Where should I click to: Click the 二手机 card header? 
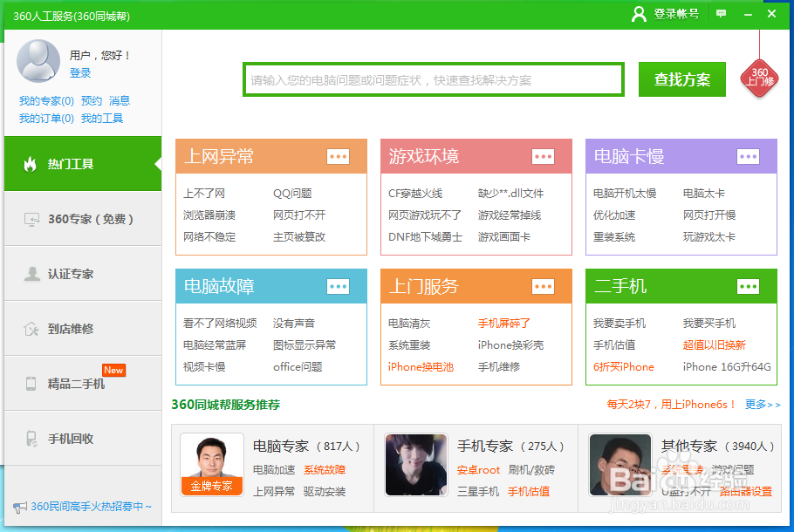tap(681, 287)
